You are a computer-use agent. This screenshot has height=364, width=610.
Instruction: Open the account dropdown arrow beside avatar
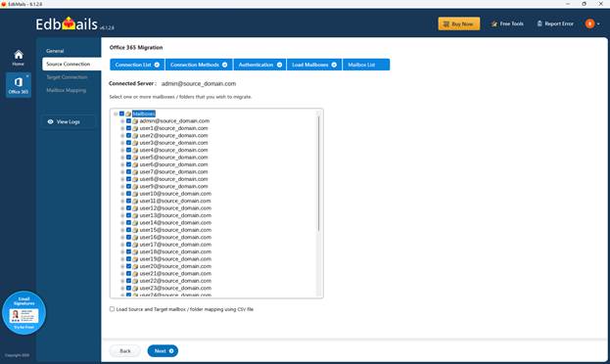click(598, 24)
